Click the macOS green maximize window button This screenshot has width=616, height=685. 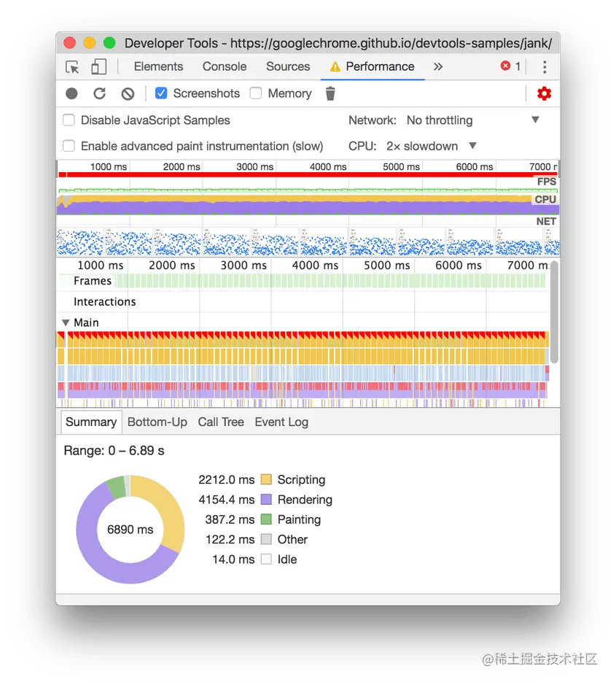tap(109, 43)
